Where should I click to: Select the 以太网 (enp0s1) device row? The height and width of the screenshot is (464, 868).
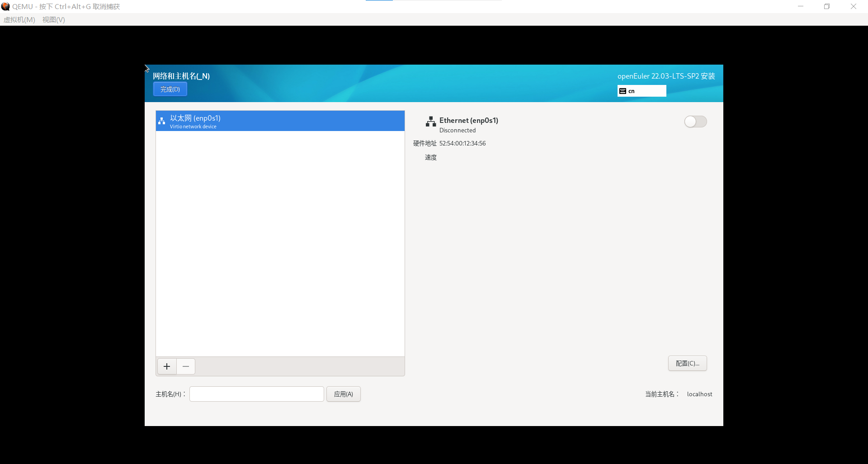tap(280, 121)
